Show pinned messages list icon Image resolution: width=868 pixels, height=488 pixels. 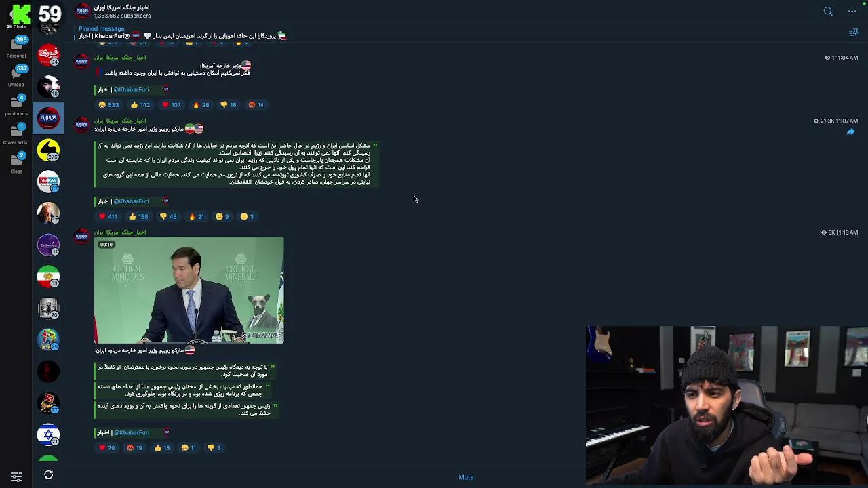854,33
